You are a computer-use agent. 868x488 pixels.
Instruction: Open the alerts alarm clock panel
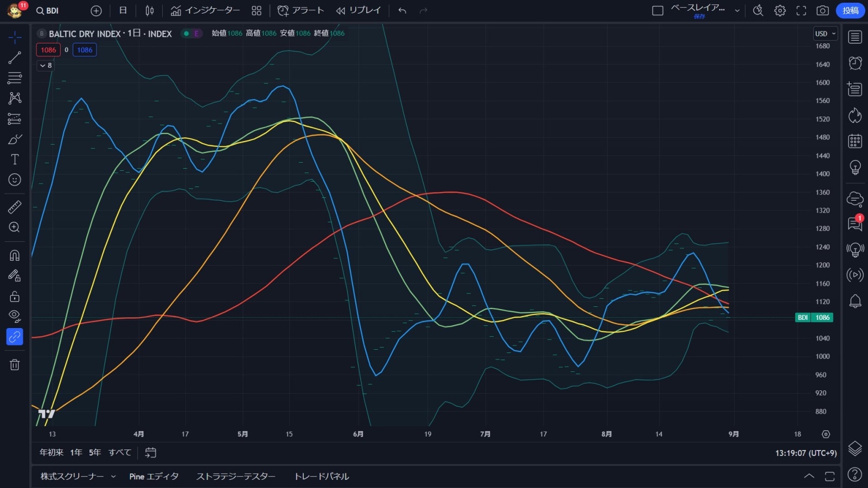click(x=855, y=63)
